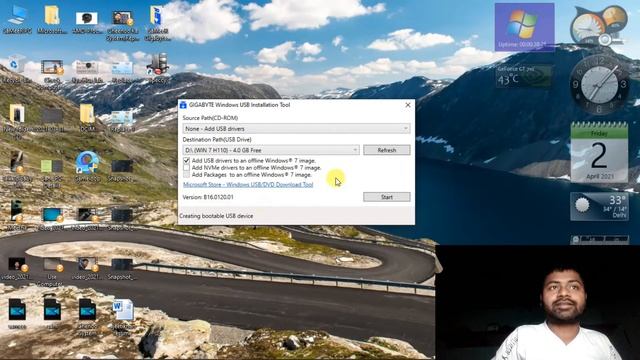Toggle the Add Packages to offline image checkbox
640x360 pixels.
(187, 175)
